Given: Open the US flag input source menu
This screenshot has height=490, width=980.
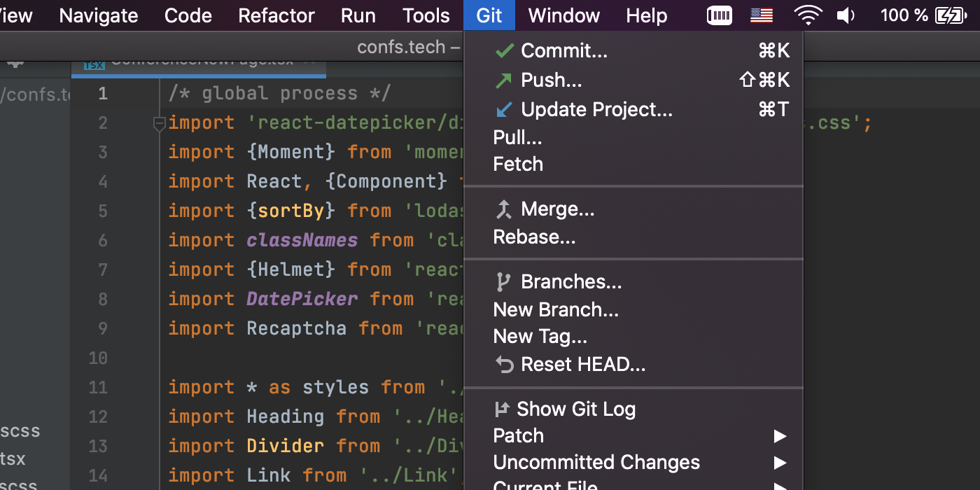Looking at the screenshot, I should (762, 15).
